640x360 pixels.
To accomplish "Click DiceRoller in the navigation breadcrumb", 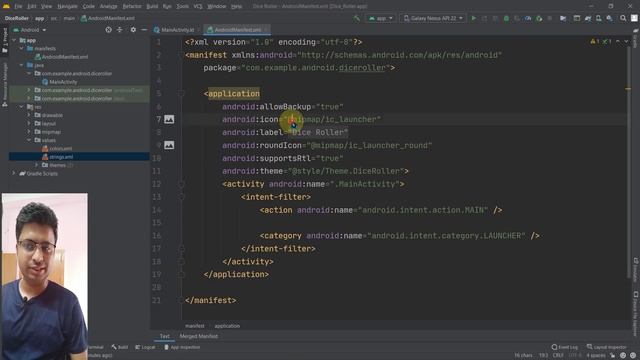I will [17, 18].
